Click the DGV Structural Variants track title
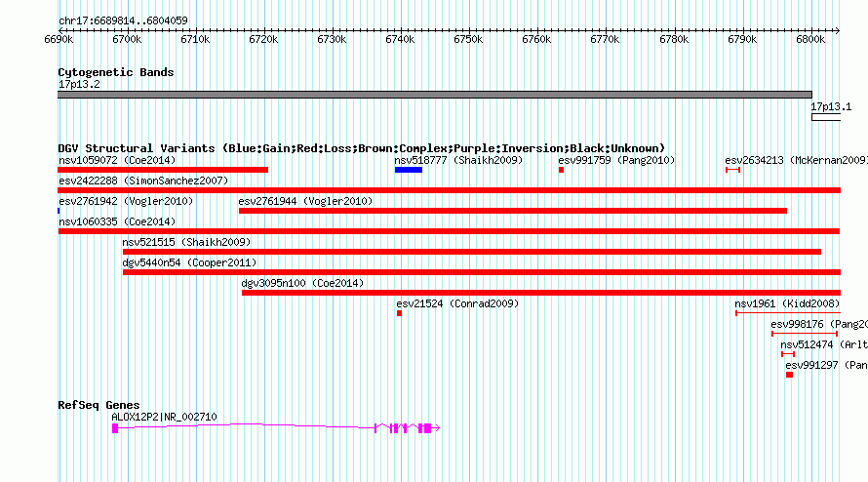 pos(362,148)
